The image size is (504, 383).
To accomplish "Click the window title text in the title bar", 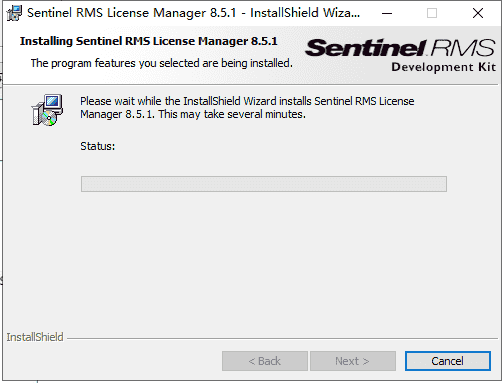I will [193, 13].
